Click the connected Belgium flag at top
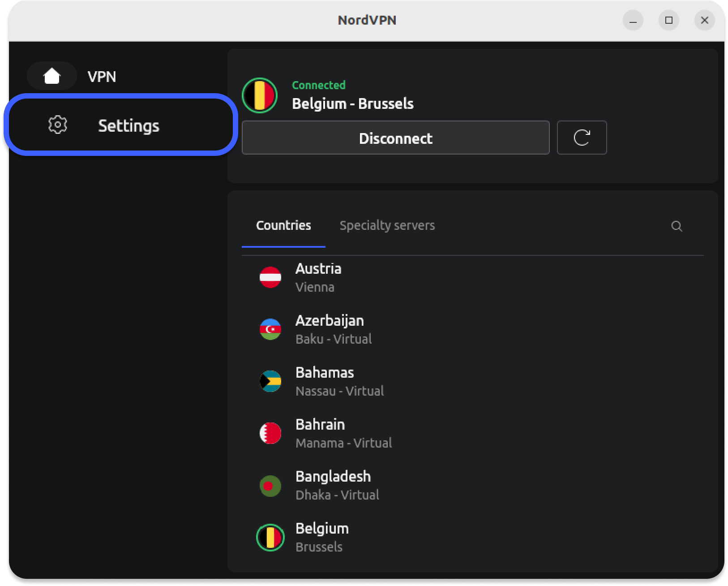 (260, 95)
